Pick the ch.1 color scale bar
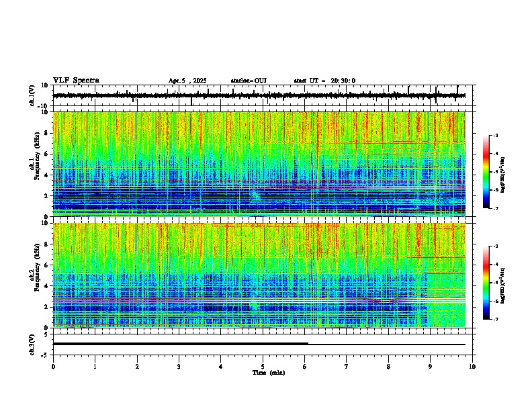This screenshot has width=532, height=411. tap(486, 172)
